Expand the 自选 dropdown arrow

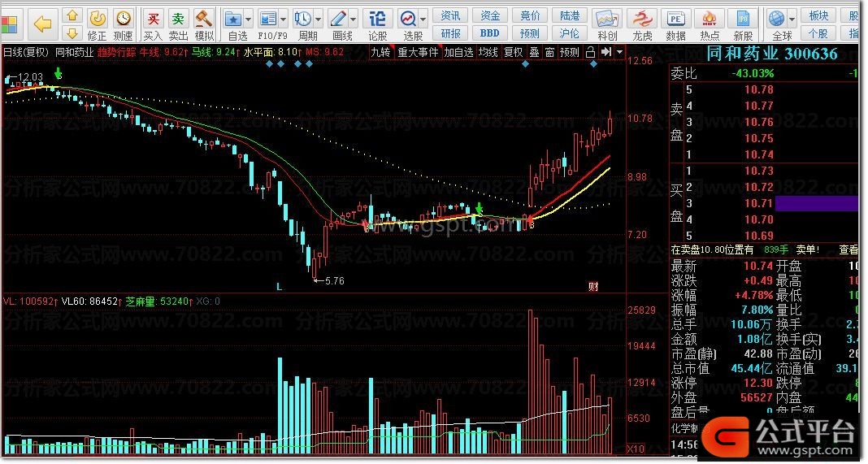coord(248,20)
